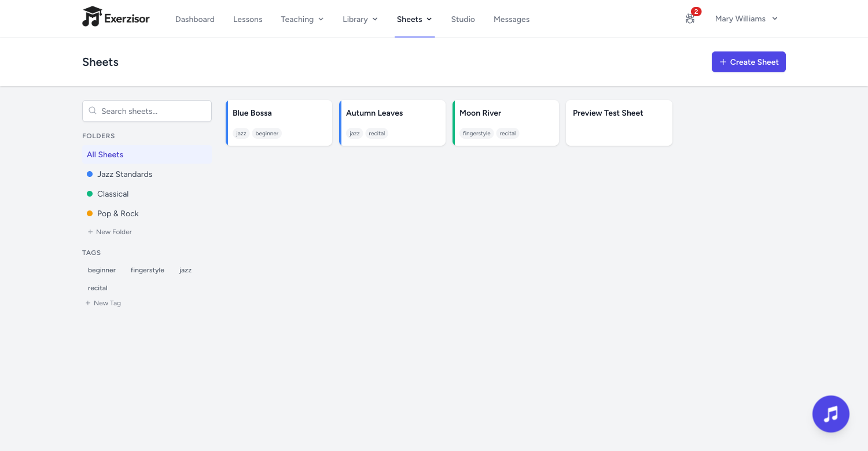Filter by the recital tag in sidebar
This screenshot has height=451, width=868.
click(98, 288)
